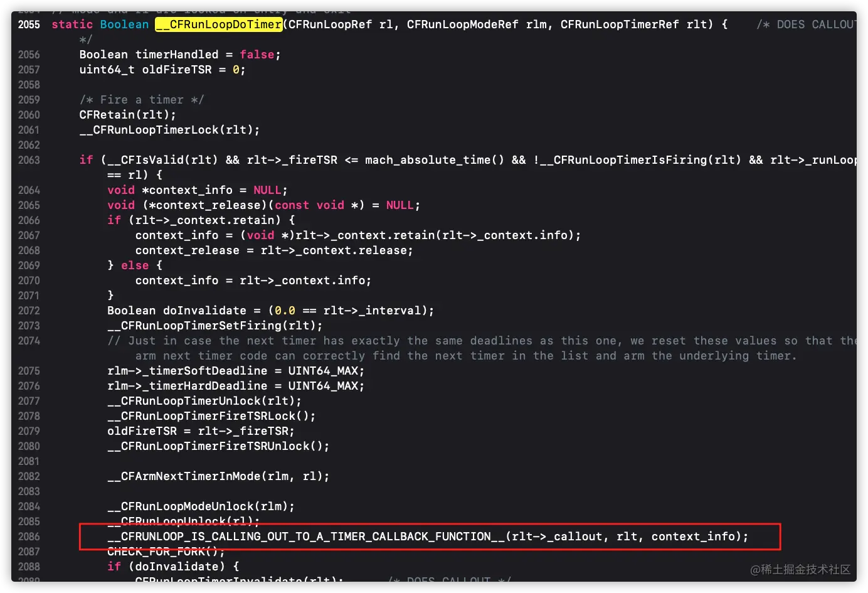Click the 'Boolean timerHandled = false;' line

point(180,55)
